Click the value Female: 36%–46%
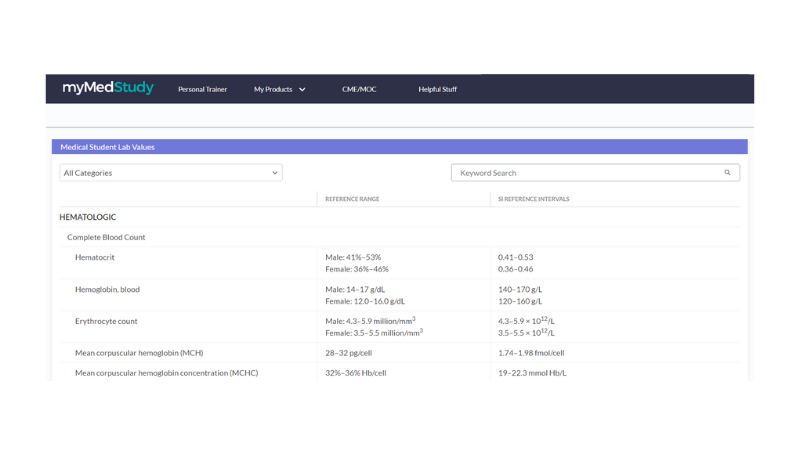Image resolution: width=800 pixels, height=455 pixels. [357, 269]
